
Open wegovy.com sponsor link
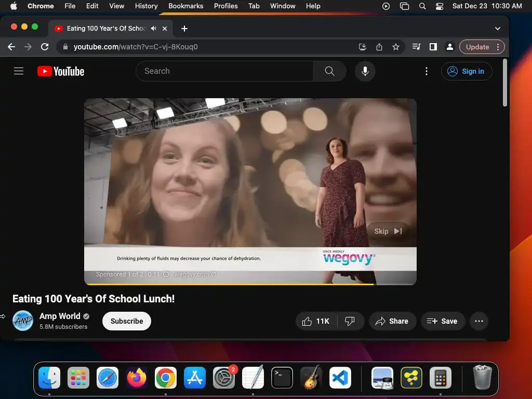tap(195, 274)
